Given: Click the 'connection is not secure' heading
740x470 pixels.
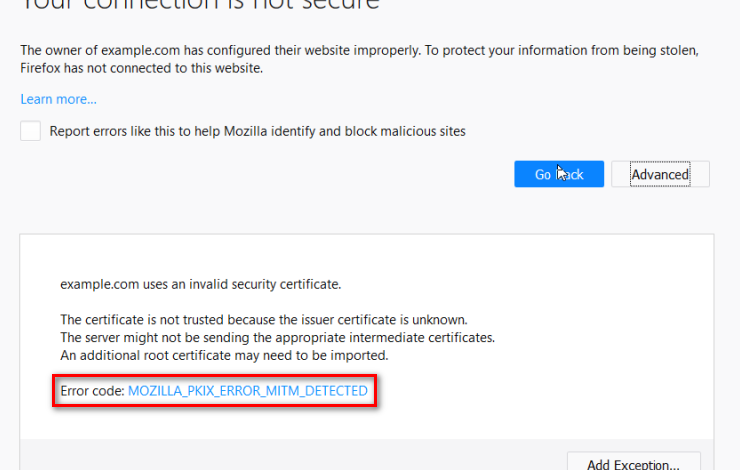Looking at the screenshot, I should pyautogui.click(x=200, y=5).
